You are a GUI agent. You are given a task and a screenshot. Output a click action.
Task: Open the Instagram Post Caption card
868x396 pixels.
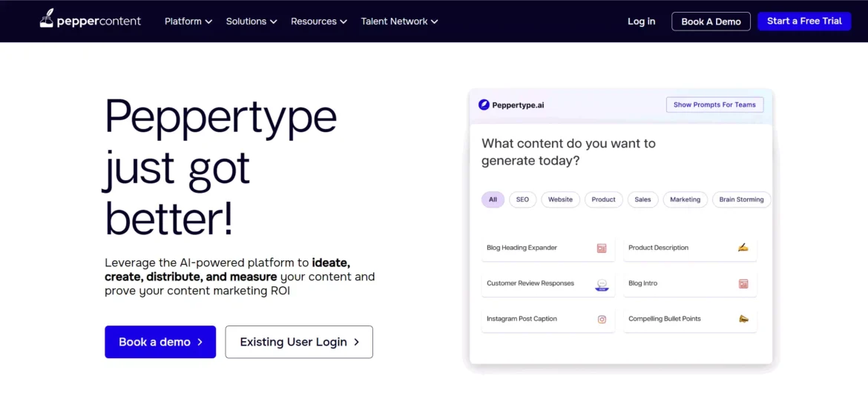click(x=548, y=319)
